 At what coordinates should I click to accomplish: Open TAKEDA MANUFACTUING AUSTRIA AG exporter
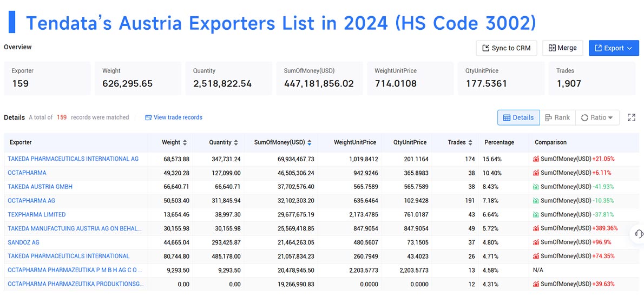(75, 228)
